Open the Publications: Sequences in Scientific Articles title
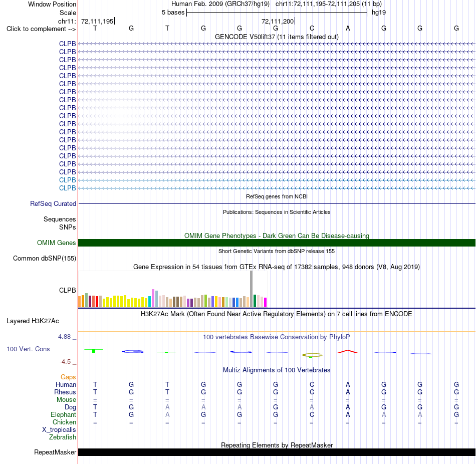The image size is (476, 464). [x=277, y=212]
